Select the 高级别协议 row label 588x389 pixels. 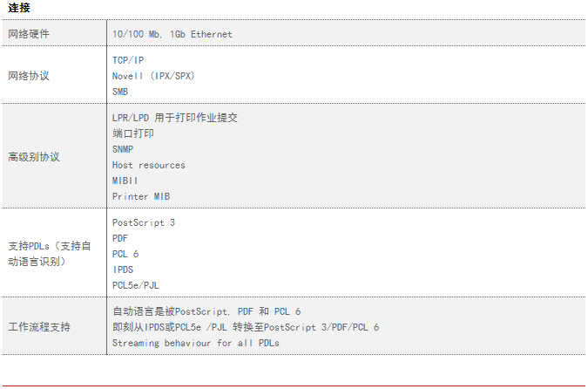pos(34,157)
